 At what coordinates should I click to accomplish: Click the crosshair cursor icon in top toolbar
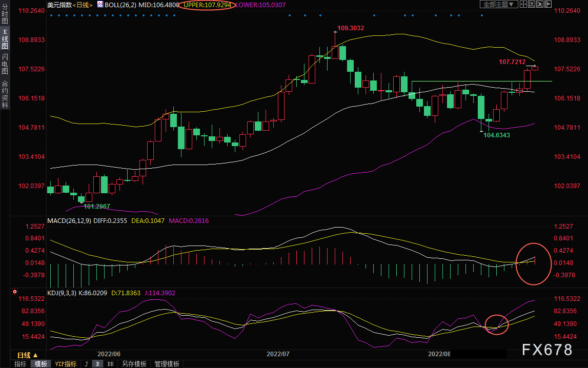[523, 4]
